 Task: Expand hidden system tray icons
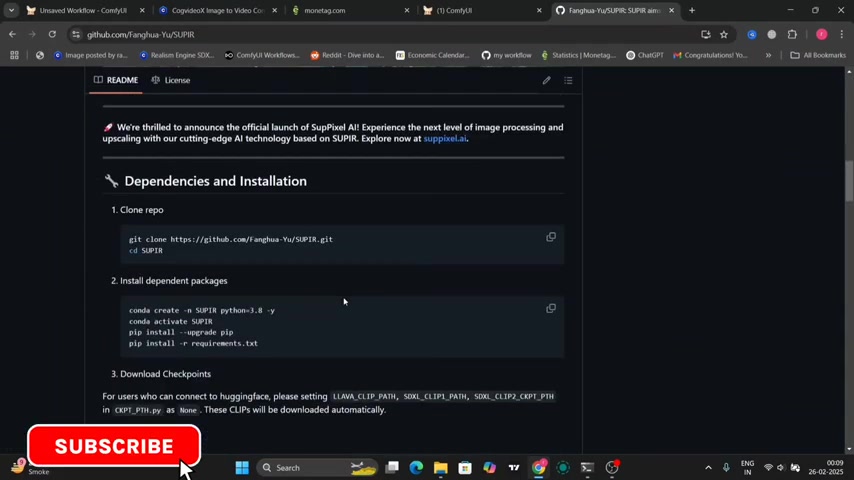[x=708, y=467]
